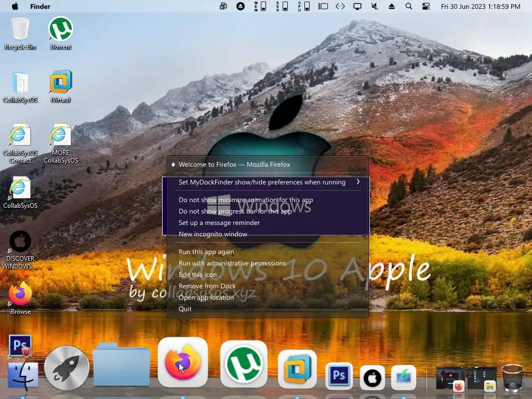Viewport: 532px width, 399px height.
Task: Launch VMware from the Dock
Action: point(297,369)
